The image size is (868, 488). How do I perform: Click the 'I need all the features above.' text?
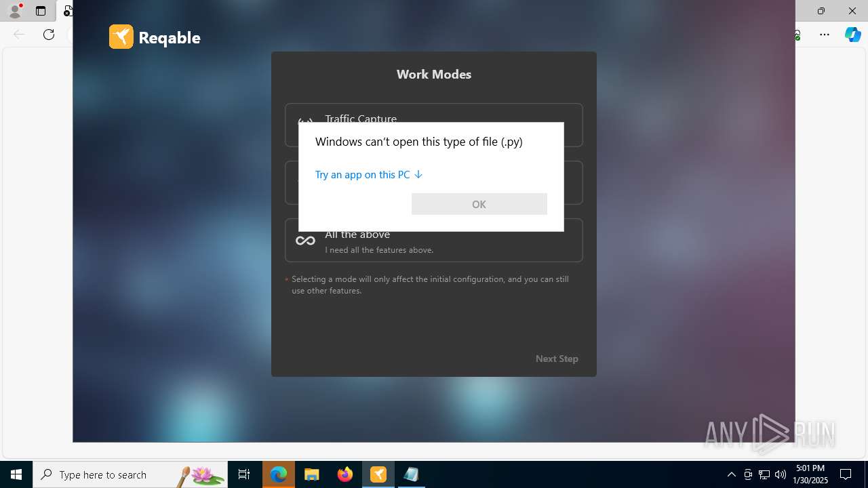pos(379,250)
